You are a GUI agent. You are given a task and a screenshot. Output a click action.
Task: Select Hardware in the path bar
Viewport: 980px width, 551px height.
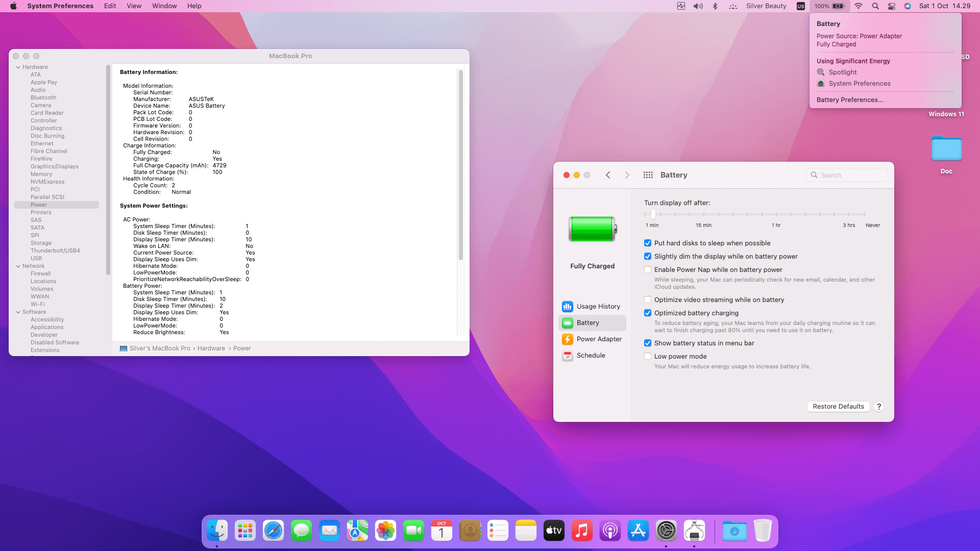pyautogui.click(x=211, y=348)
